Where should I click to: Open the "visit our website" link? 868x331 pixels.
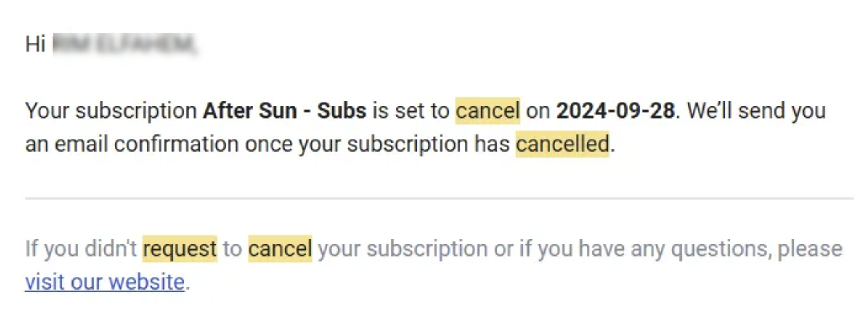click(105, 282)
